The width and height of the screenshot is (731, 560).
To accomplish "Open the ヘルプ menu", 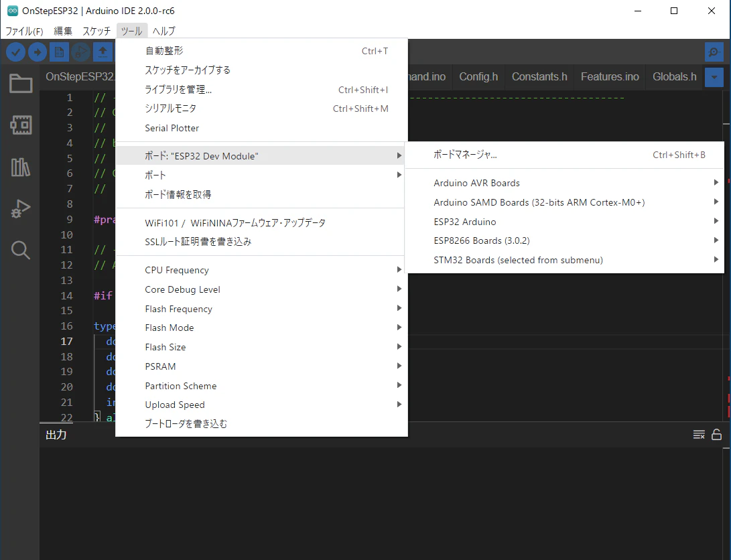I will (164, 31).
